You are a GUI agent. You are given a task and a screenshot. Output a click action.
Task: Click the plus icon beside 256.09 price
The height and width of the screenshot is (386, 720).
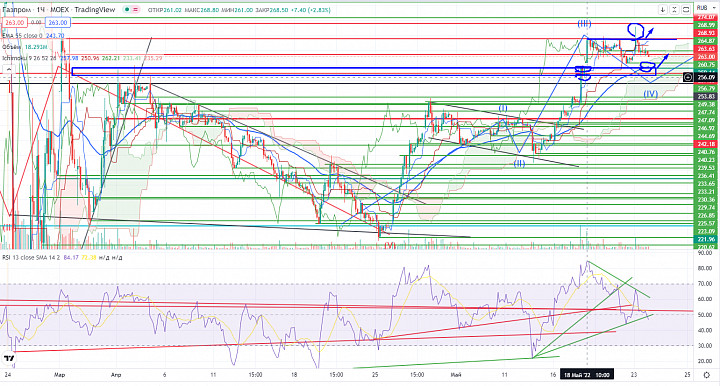point(687,78)
